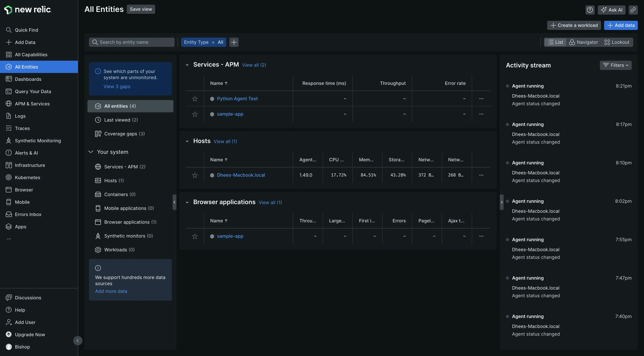Click the Search by entity name field
This screenshot has width=644, height=356.
[132, 42]
